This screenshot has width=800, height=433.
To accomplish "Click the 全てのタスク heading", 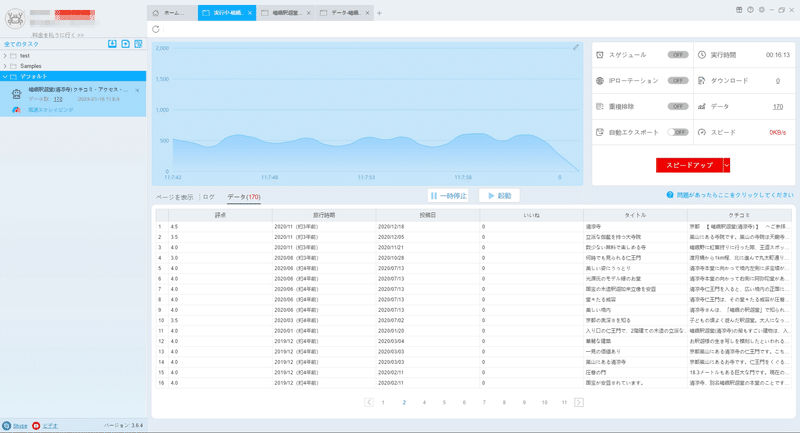I will (x=21, y=44).
